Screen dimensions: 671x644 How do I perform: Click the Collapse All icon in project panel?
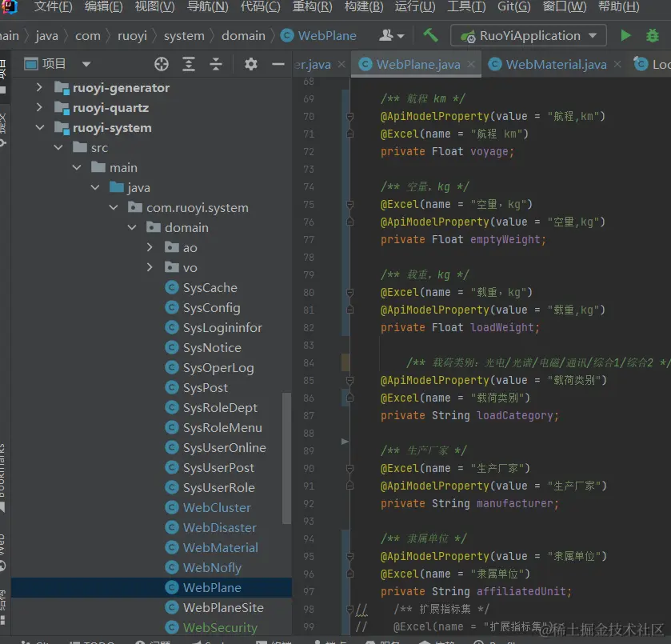(x=216, y=64)
